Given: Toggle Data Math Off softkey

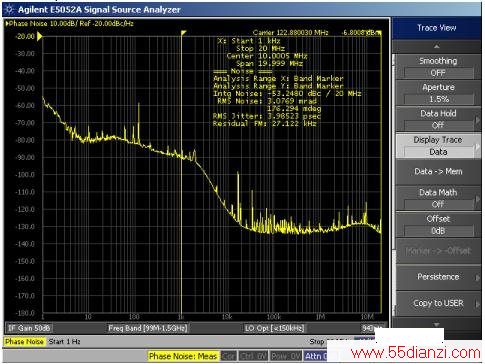Looking at the screenshot, I should 438,198.
